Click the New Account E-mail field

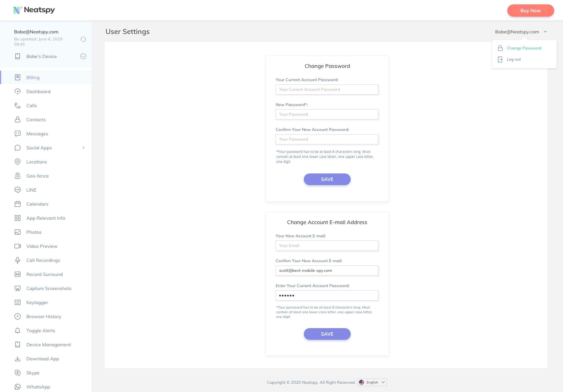(x=327, y=246)
